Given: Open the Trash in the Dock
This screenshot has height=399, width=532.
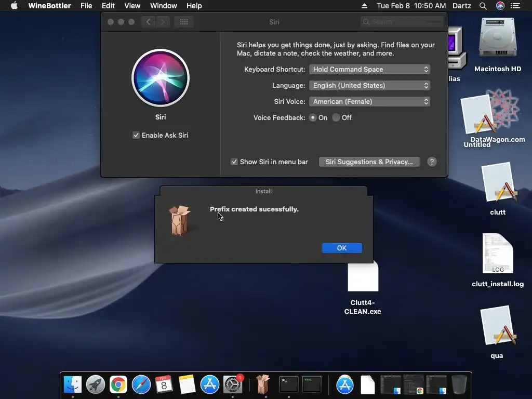Looking at the screenshot, I should coord(459,384).
